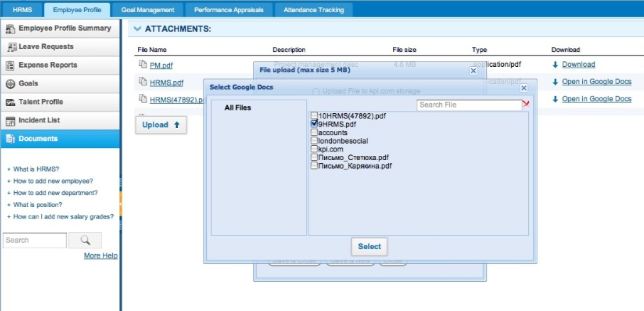Screen dimensions: 644x311
Task: Click the magnifier search button
Action: coord(85,241)
